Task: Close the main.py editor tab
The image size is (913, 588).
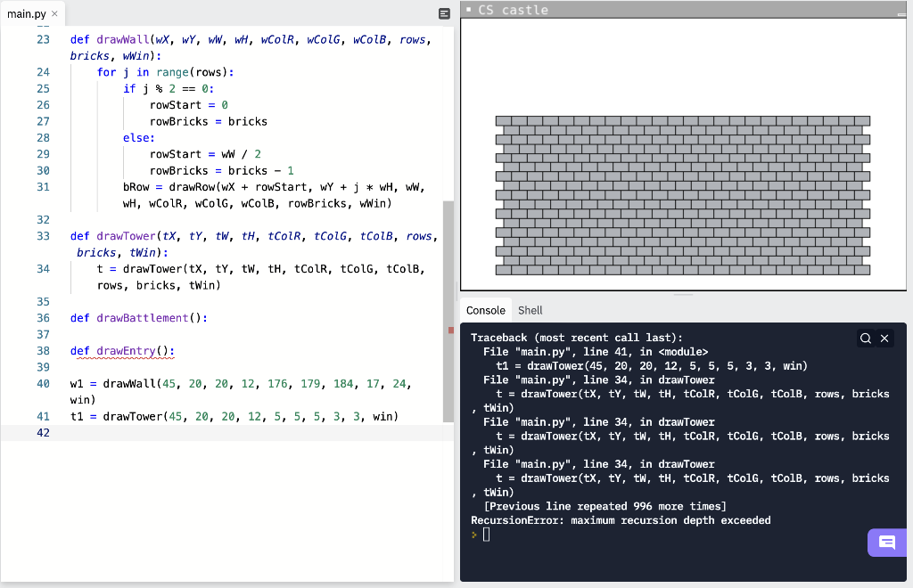Action: 54,13
